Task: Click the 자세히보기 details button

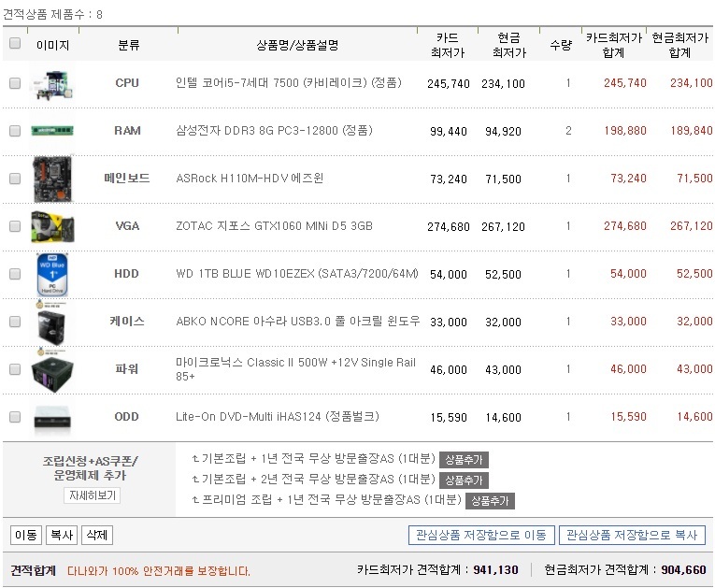Action: pos(93,495)
